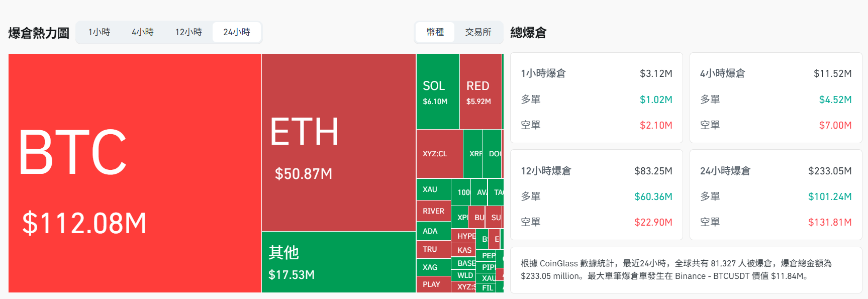The width and height of the screenshot is (868, 299).
Task: Click the XRP heatmap tile
Action: [473, 154]
